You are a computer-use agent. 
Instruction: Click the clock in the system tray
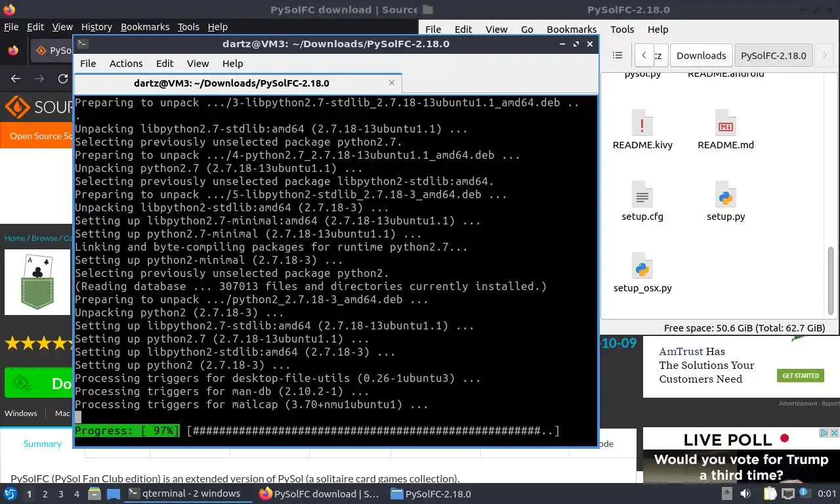[x=827, y=493]
